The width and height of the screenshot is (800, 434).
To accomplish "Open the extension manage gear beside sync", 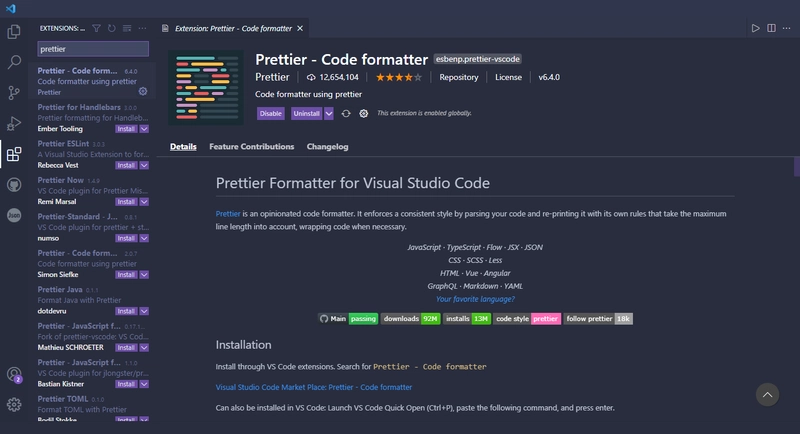I will click(x=363, y=114).
